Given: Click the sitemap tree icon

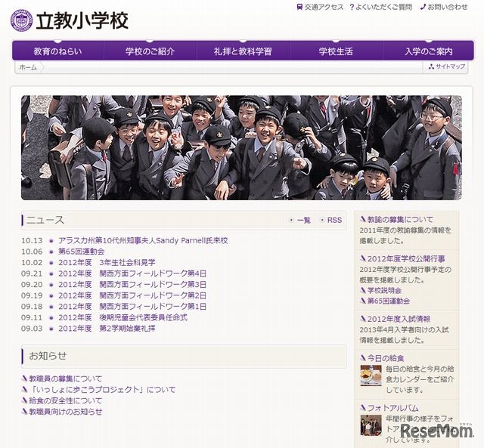Looking at the screenshot, I should point(431,66).
